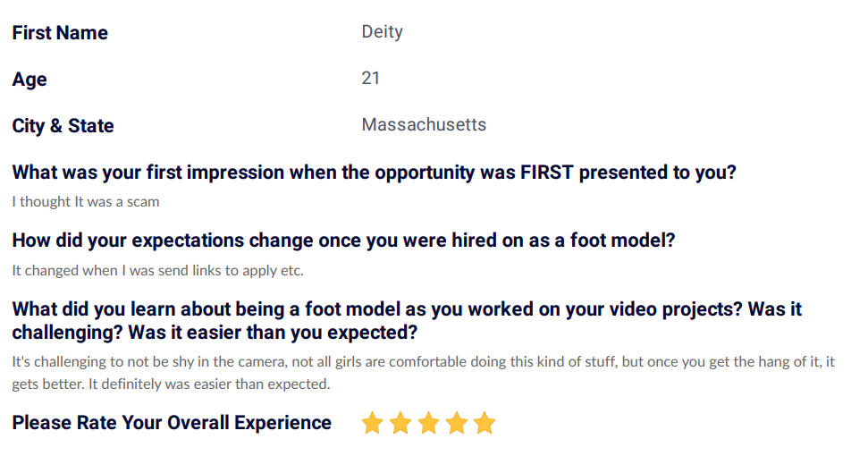Click 'It definitely was easier than expected' sentence

(209, 384)
